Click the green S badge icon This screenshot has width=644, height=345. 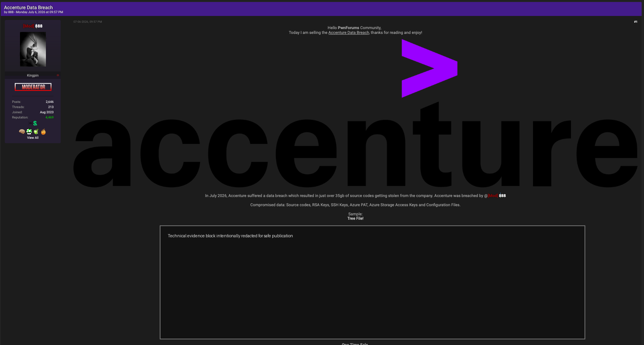pos(35,123)
